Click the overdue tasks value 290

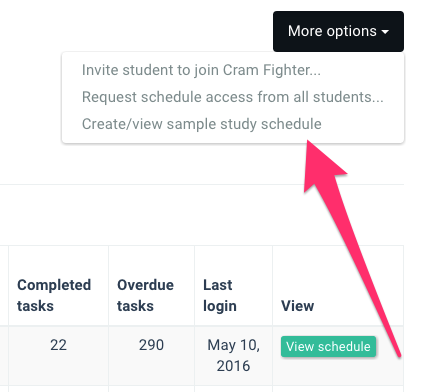(151, 345)
